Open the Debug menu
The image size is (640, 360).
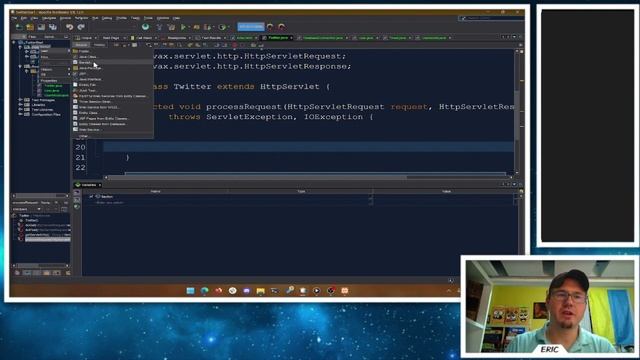107,18
